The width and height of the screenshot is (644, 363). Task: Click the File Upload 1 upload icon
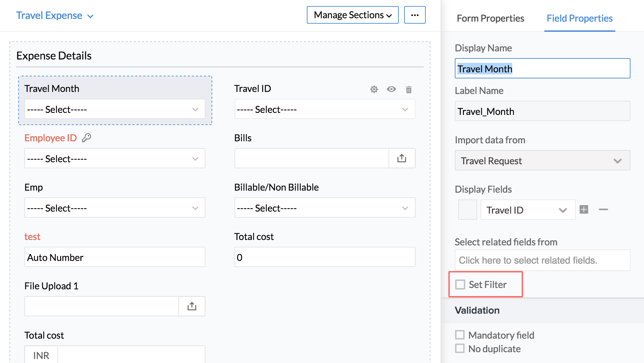(x=192, y=306)
